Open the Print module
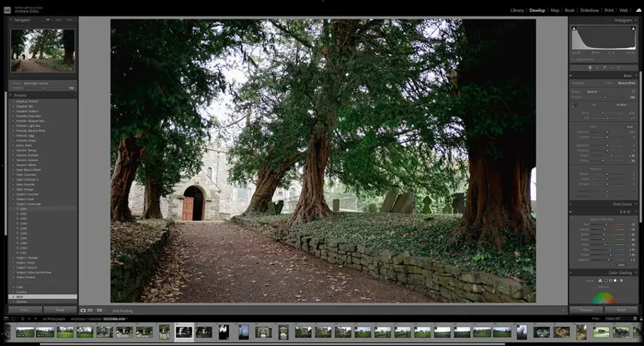The width and height of the screenshot is (644, 346). coord(609,10)
